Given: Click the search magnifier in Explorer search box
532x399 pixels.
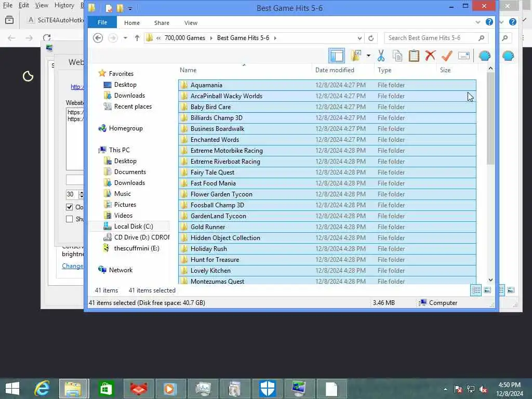Looking at the screenshot, I should click(x=481, y=38).
